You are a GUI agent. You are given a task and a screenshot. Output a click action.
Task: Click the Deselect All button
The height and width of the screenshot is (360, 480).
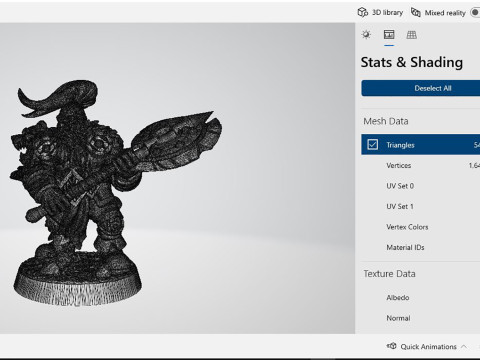point(421,88)
